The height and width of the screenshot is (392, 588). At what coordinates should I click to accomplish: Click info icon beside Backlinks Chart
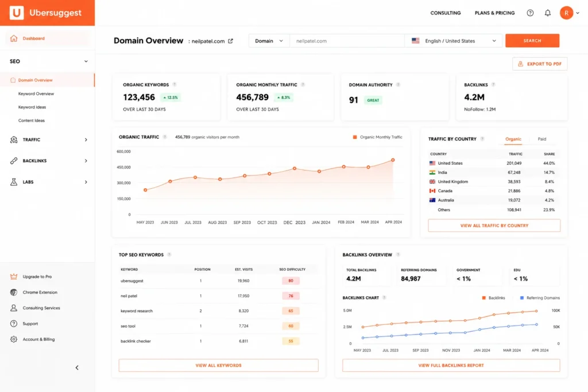click(x=384, y=298)
